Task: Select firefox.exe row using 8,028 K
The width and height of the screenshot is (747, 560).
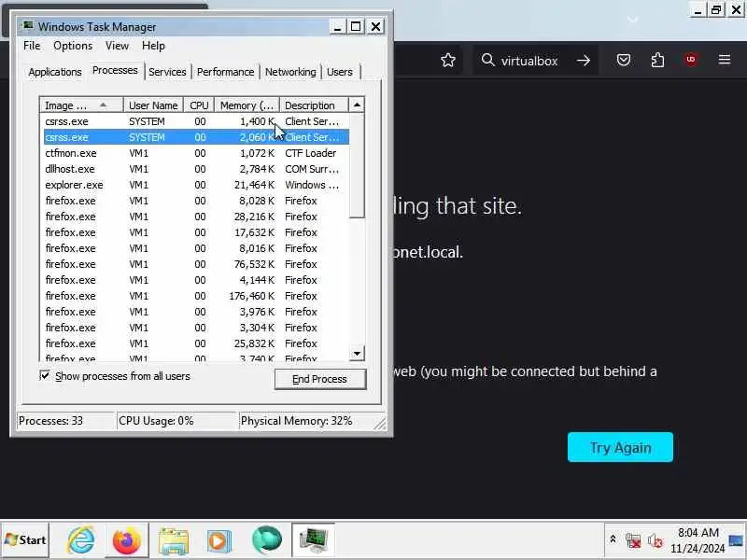Action: coord(196,201)
